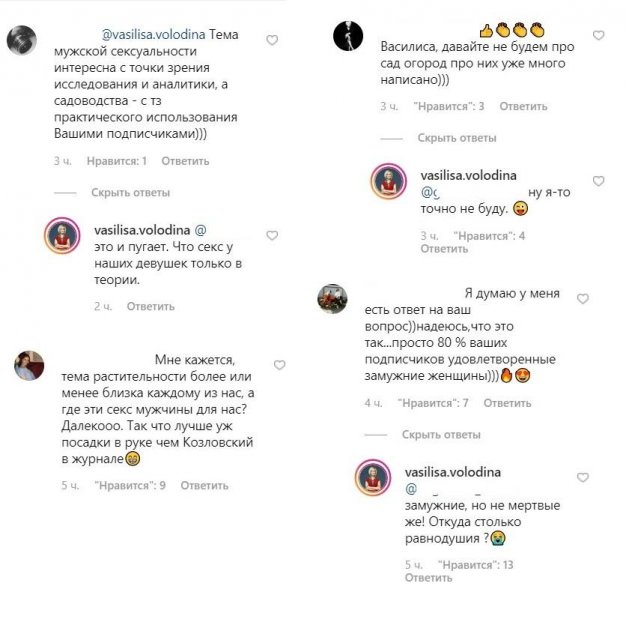The height and width of the screenshot is (631, 626).
Task: Hide replies under the замужние женщины comment
Action: [x=441, y=435]
